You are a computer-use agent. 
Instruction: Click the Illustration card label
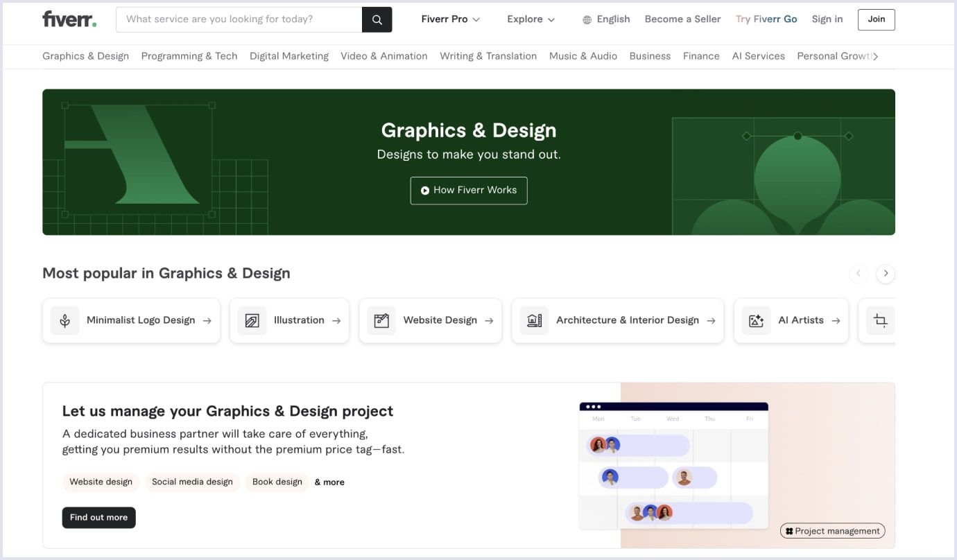tap(299, 320)
